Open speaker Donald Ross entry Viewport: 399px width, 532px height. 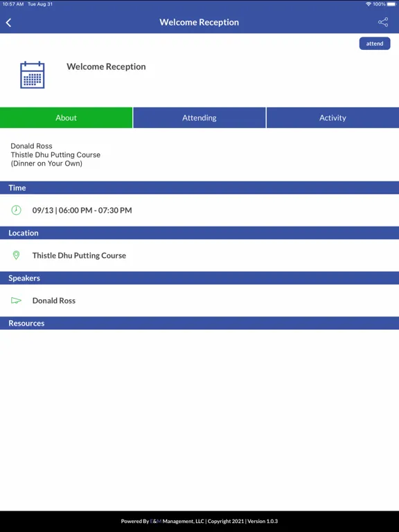(x=199, y=301)
